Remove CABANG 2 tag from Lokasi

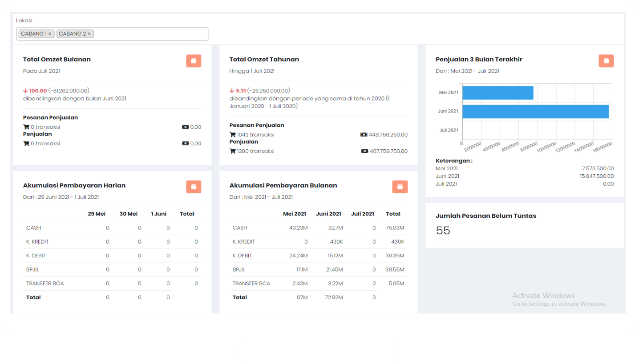click(89, 34)
